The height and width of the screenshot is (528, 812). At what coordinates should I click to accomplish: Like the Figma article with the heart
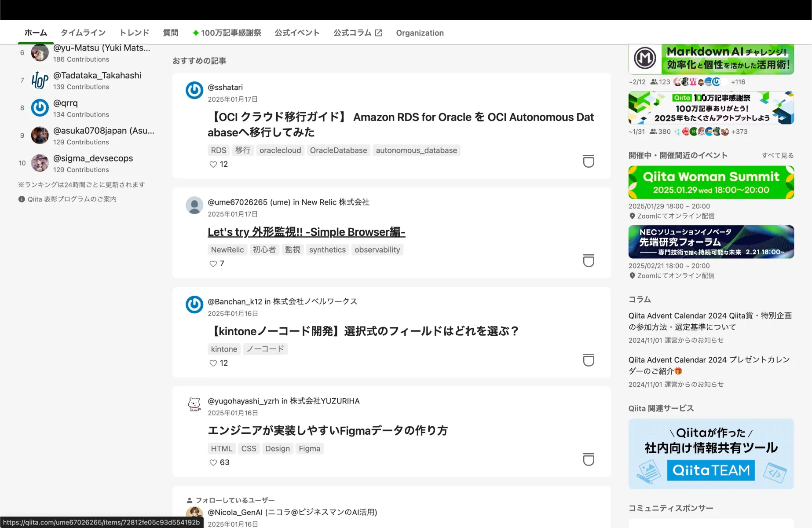pos(212,462)
